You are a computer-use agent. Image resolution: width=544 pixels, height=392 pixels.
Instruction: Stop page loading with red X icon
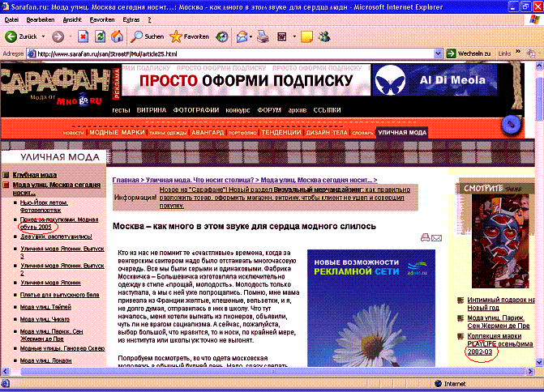click(83, 36)
